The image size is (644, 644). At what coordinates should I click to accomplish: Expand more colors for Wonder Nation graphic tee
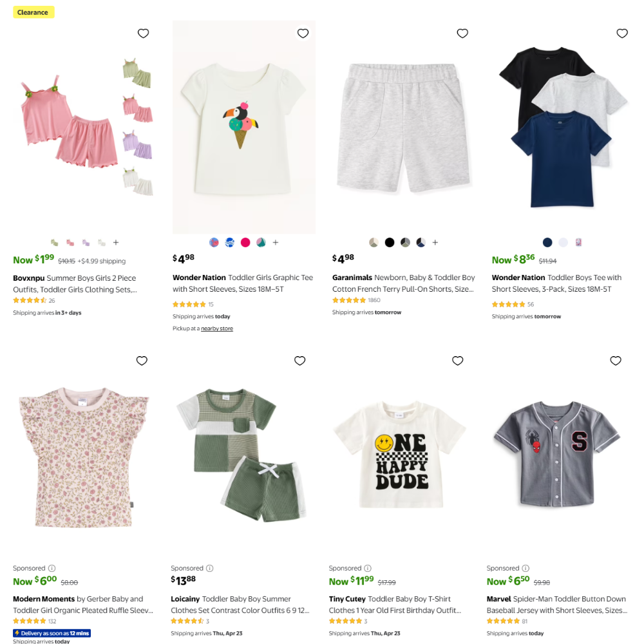(x=276, y=243)
